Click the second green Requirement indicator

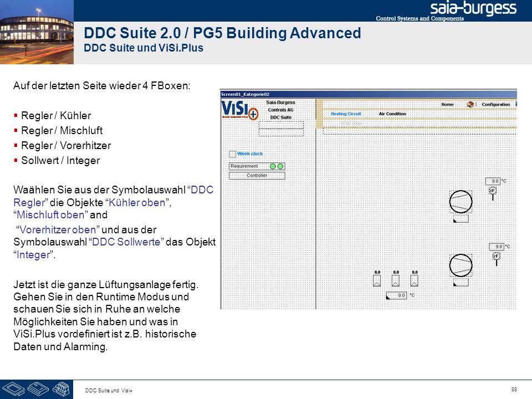tap(280, 166)
